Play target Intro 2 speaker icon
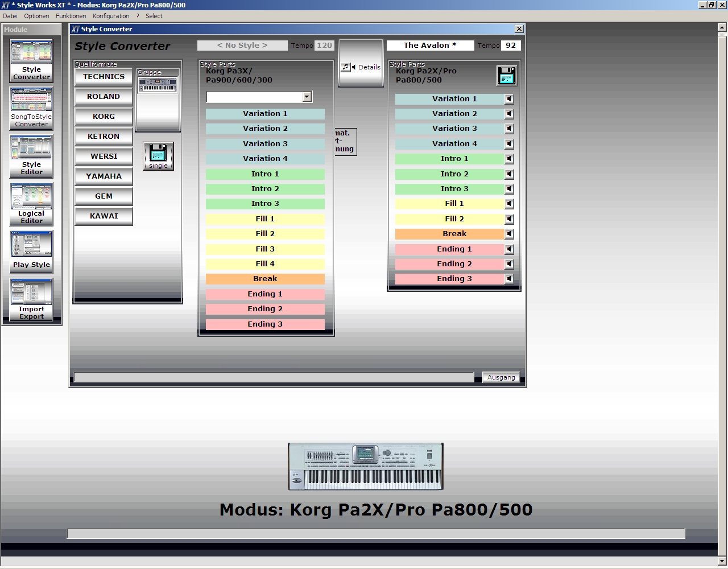The height and width of the screenshot is (569, 728). (x=509, y=174)
